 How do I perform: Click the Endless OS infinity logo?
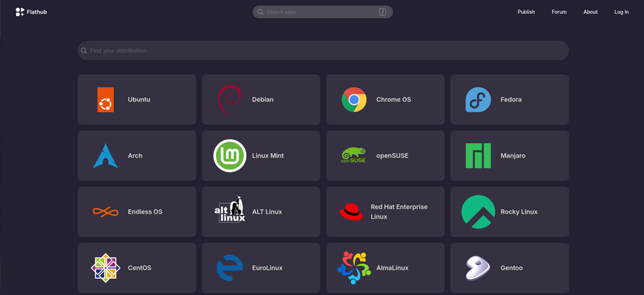(x=106, y=212)
